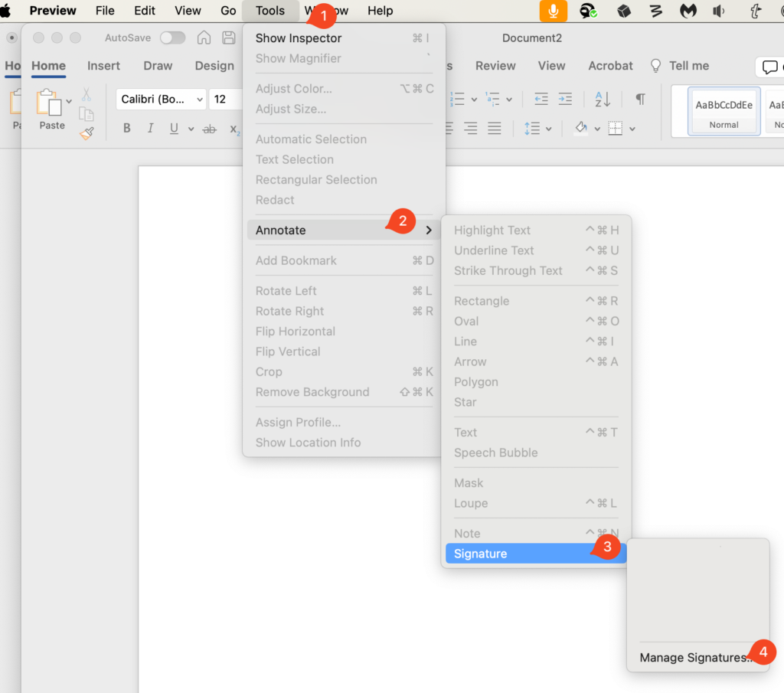
Task: Apply the Normal style
Action: pyautogui.click(x=723, y=111)
